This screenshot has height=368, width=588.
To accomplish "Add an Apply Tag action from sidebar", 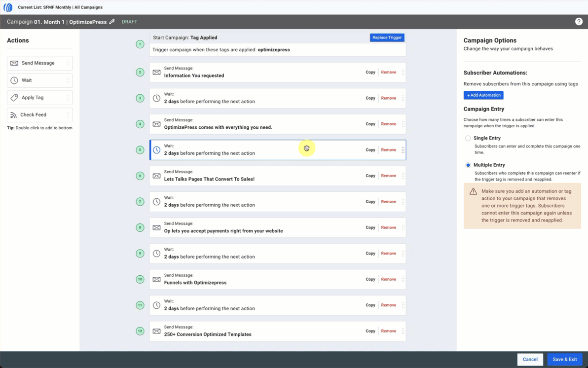I will click(40, 98).
